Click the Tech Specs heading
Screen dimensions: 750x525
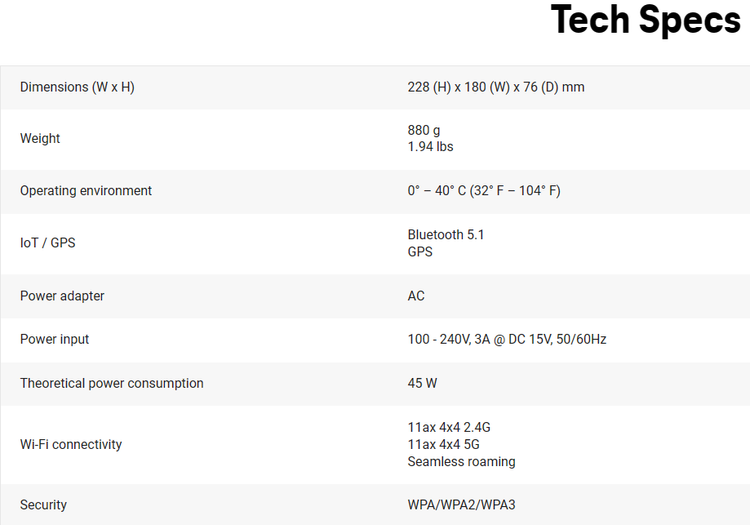pos(645,20)
